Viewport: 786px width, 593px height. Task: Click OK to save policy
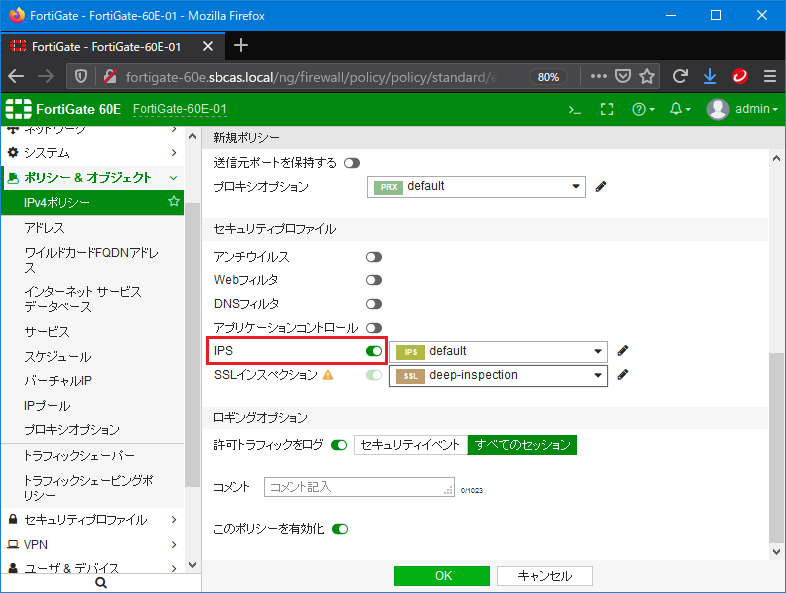442,576
